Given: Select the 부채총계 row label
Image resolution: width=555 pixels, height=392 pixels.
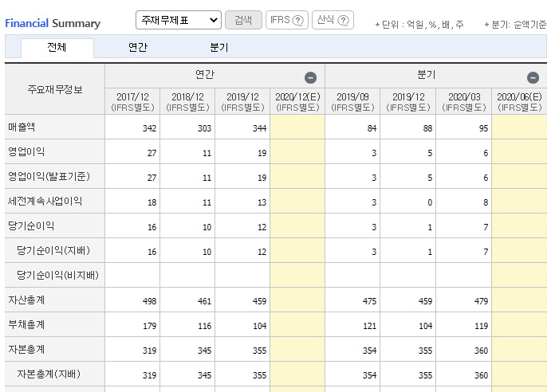Looking at the screenshot, I should point(26,324).
